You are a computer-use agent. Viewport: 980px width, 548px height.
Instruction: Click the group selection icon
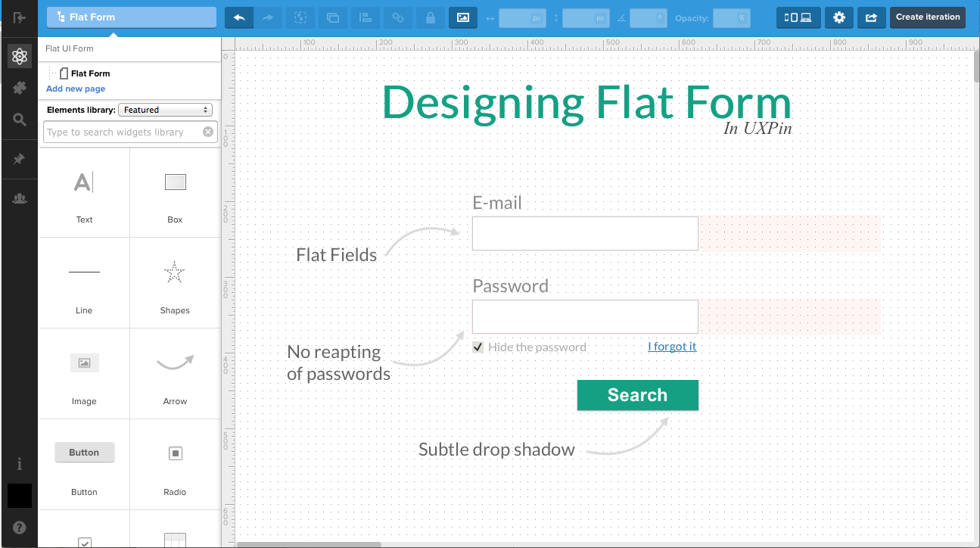[x=300, y=17]
